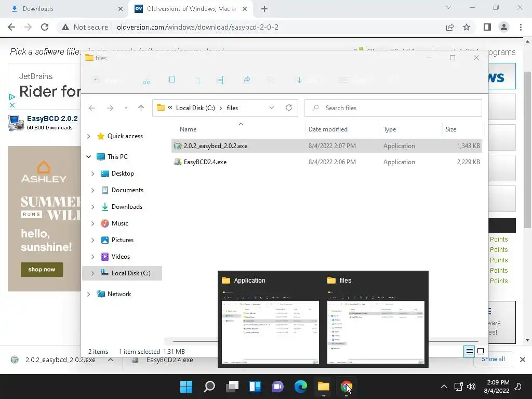Open volume control in system tray
532x399 pixels.
[471, 387]
